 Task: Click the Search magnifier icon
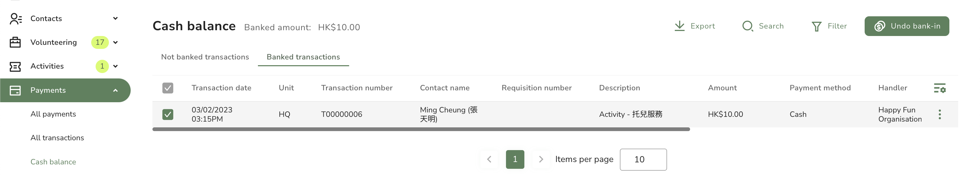tap(748, 26)
